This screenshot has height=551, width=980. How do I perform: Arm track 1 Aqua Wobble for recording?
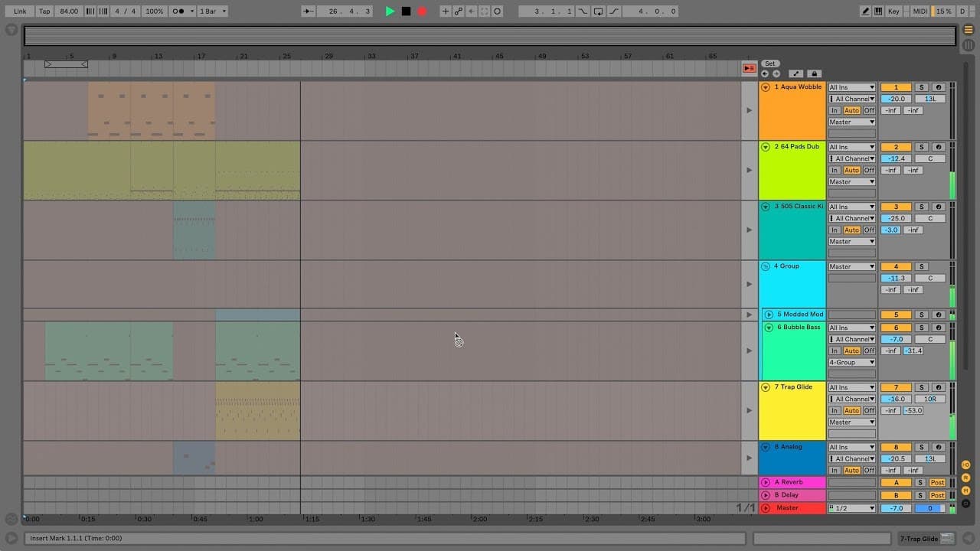coord(938,87)
